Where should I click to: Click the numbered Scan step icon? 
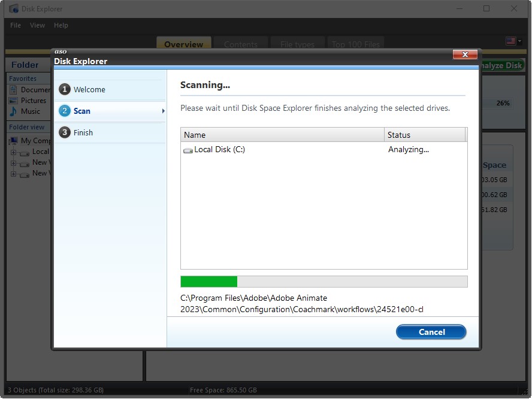pyautogui.click(x=65, y=111)
